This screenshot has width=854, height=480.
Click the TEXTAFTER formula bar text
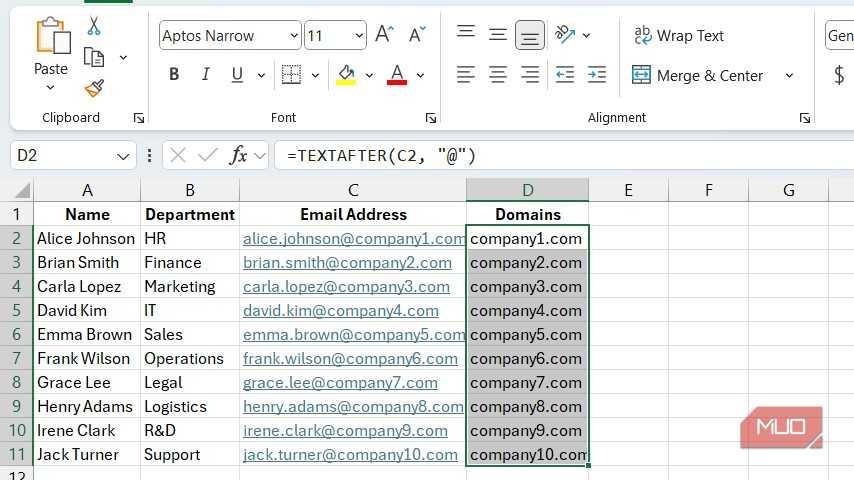click(381, 156)
